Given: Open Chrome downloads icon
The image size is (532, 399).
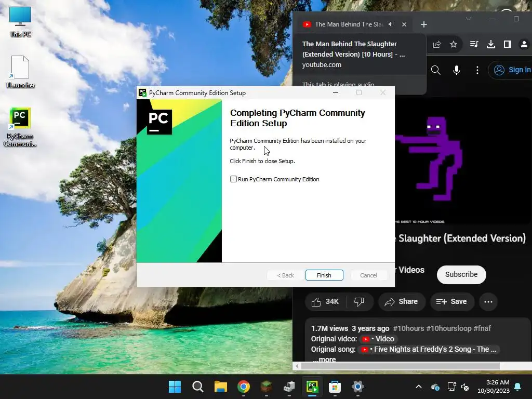Looking at the screenshot, I should click(x=490, y=44).
